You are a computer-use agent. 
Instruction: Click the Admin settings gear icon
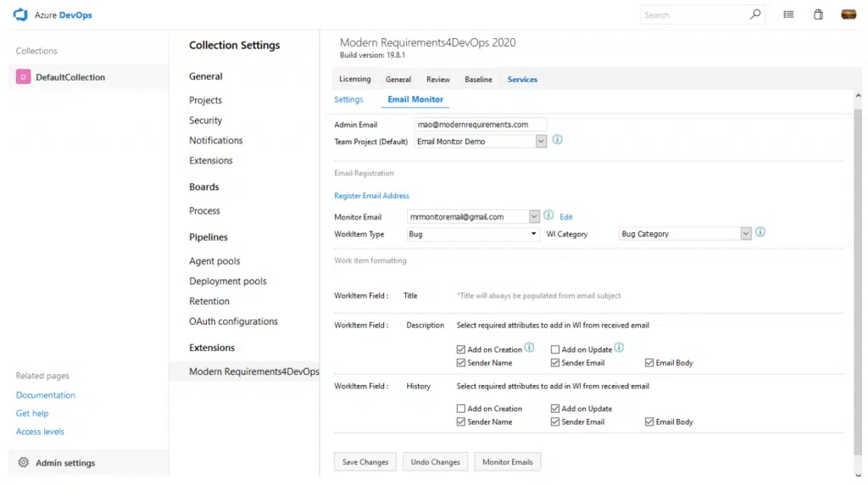tap(24, 463)
